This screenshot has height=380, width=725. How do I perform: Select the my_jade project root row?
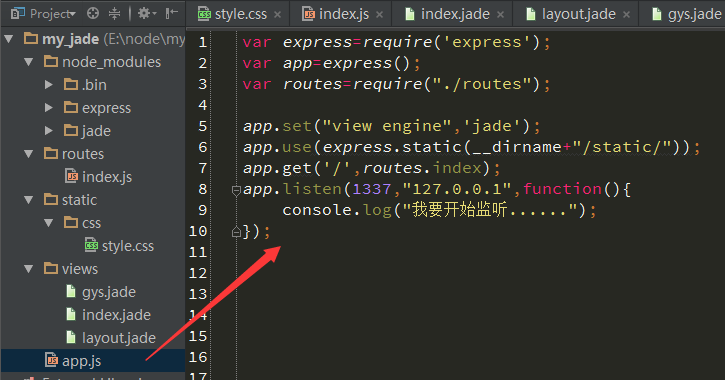click(x=92, y=39)
